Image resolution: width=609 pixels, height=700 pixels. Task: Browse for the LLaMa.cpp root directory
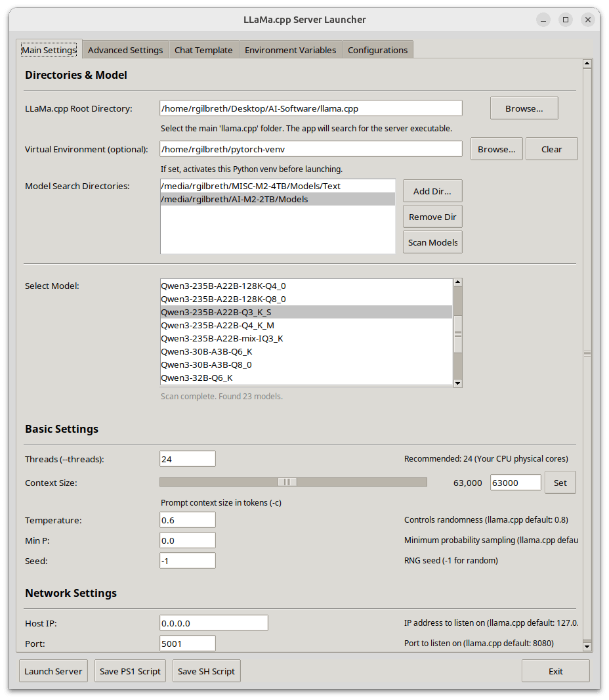(x=524, y=108)
